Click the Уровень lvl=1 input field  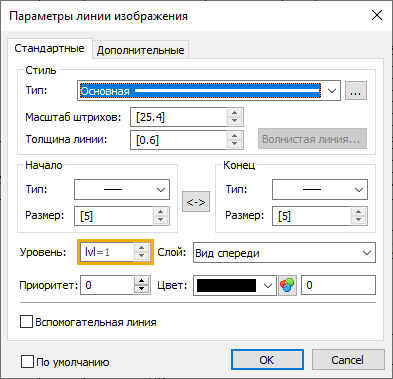point(107,252)
